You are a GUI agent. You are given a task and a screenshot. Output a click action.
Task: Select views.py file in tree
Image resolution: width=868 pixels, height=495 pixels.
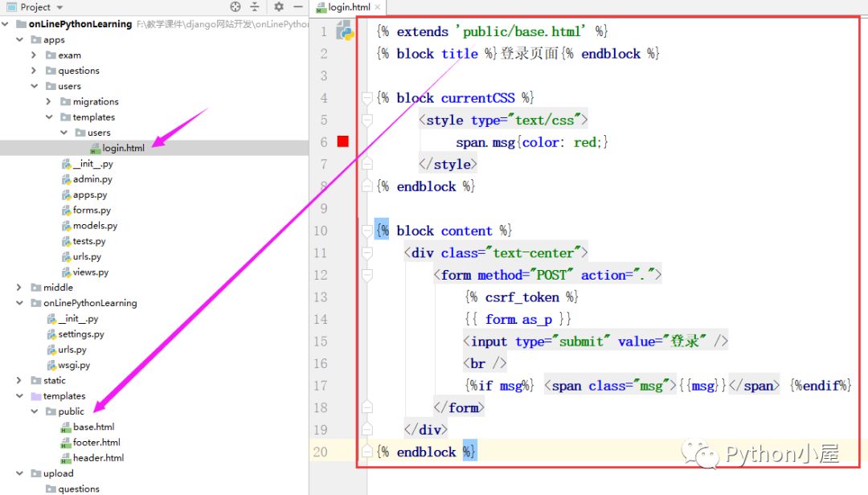(91, 272)
